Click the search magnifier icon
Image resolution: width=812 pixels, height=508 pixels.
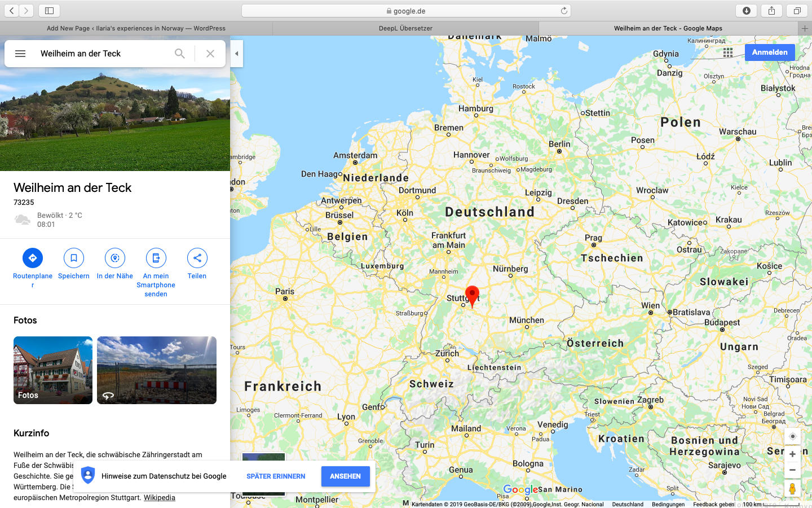(x=179, y=54)
